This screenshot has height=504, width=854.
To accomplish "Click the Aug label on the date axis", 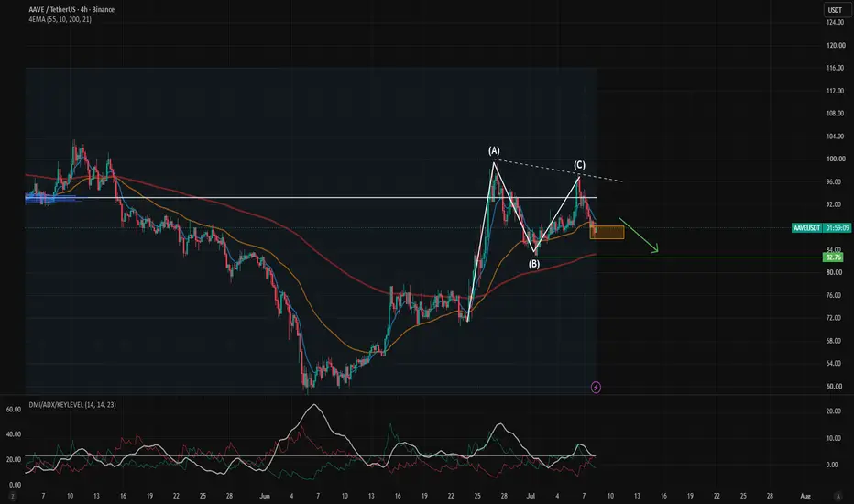I will 805,496.
